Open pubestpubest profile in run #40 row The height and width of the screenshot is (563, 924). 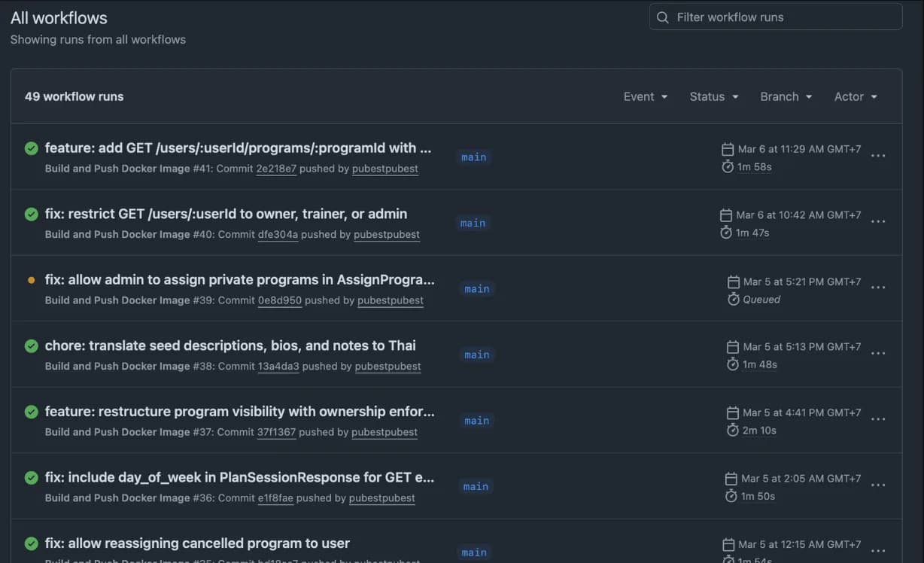[387, 235]
